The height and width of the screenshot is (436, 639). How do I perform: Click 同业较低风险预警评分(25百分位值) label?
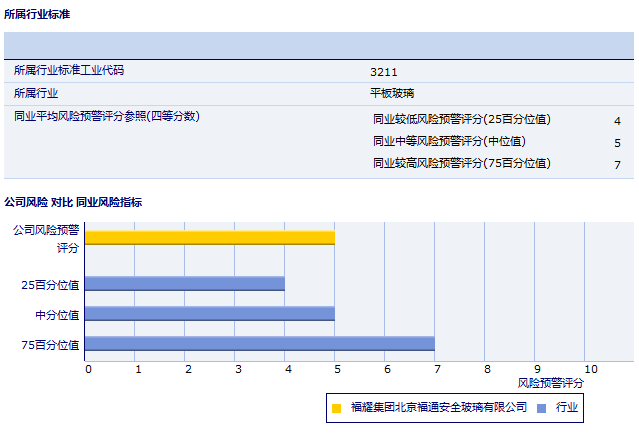[x=461, y=119]
